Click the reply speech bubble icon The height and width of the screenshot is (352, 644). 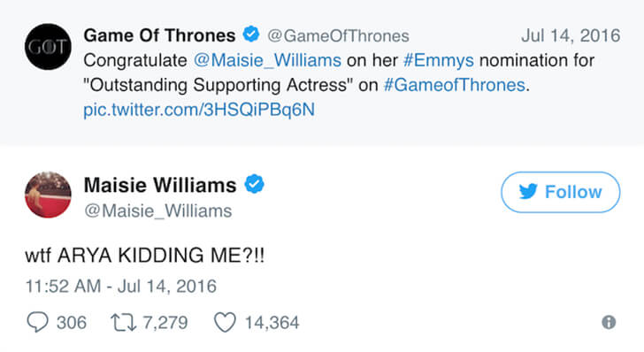click(37, 322)
